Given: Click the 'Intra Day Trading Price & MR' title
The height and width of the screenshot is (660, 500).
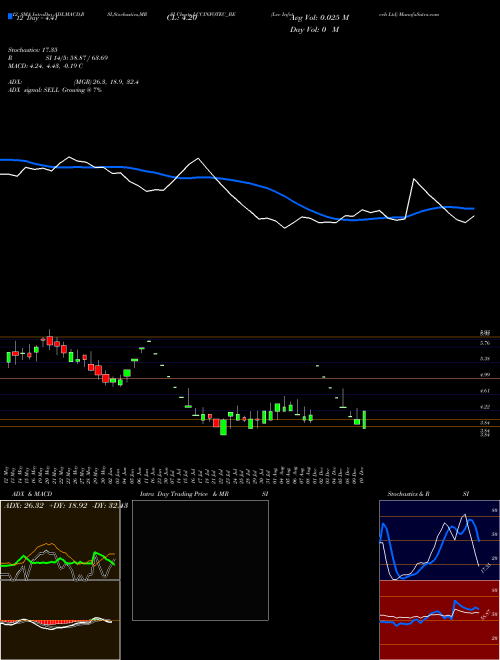Looking at the screenshot, I should (x=184, y=494).
